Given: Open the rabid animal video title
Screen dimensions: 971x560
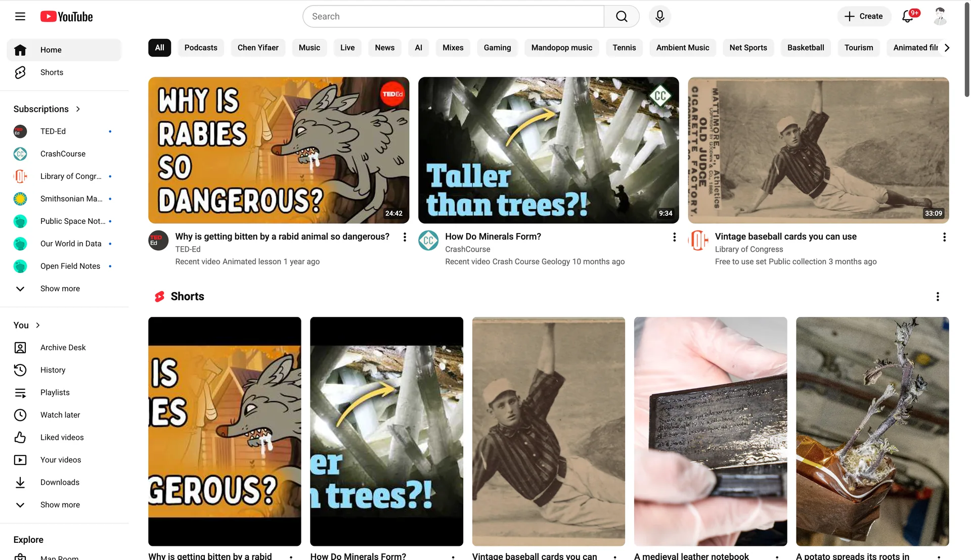Looking at the screenshot, I should pos(282,237).
